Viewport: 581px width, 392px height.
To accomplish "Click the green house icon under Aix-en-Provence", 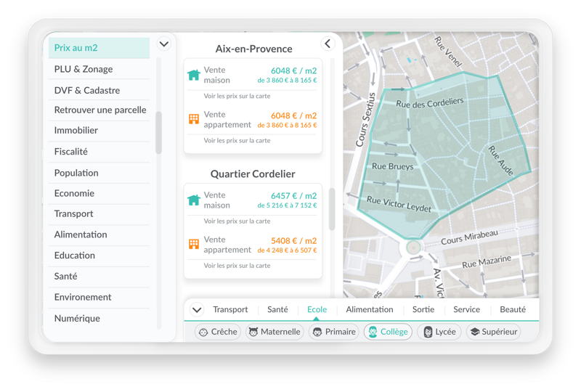I will point(193,75).
